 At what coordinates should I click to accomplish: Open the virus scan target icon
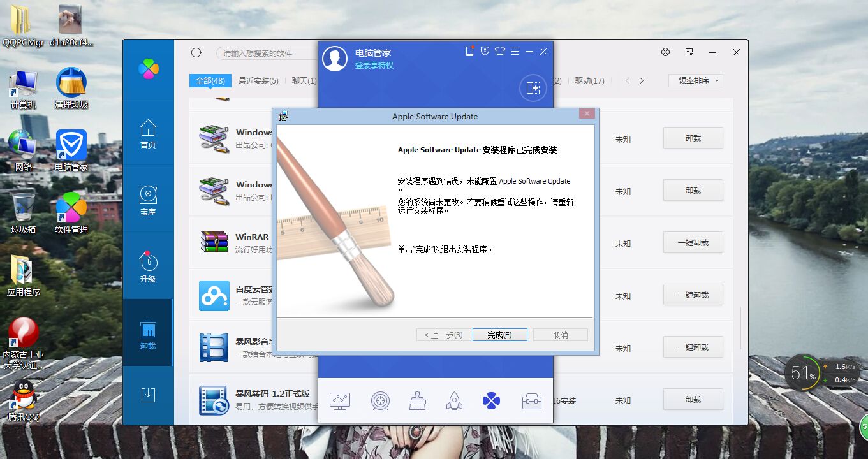click(380, 401)
